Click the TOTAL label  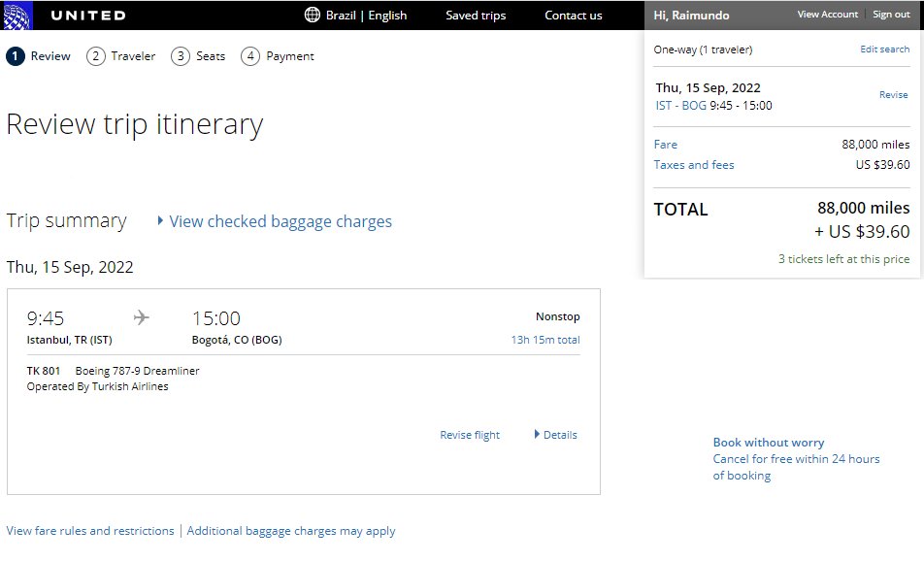point(680,209)
